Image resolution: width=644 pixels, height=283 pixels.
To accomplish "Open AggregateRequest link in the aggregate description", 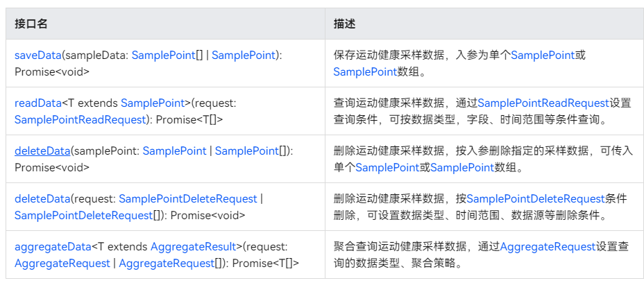I will pyautogui.click(x=548, y=247).
